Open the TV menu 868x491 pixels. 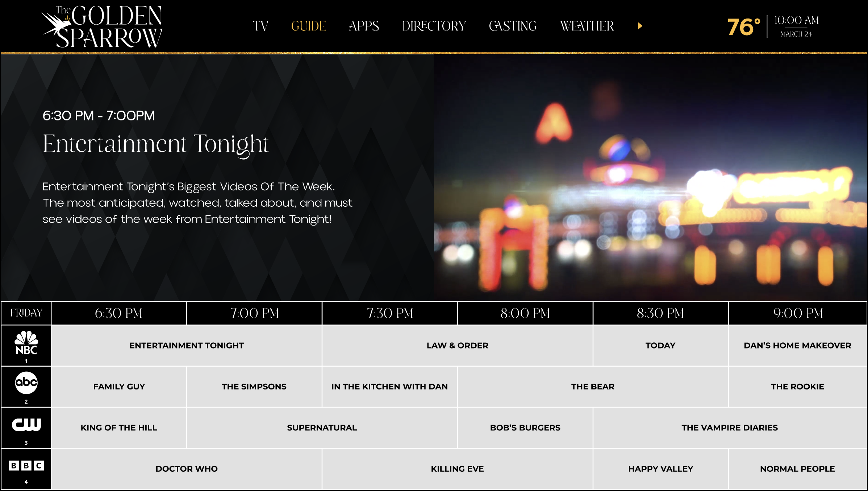(260, 26)
